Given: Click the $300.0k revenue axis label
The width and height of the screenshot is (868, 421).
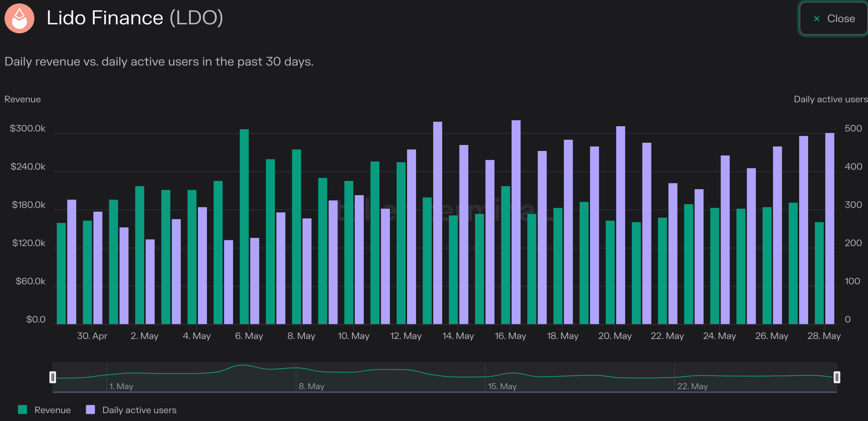Looking at the screenshot, I should [x=28, y=128].
